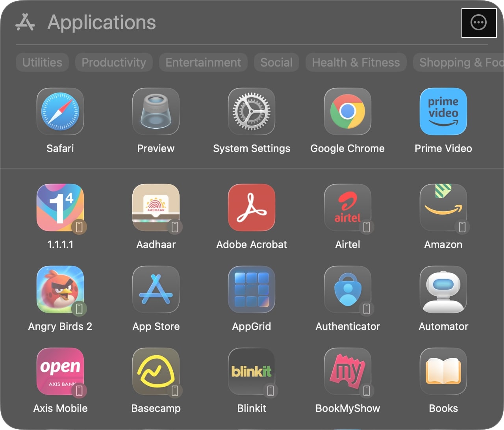Viewport: 504px width, 430px height.
Task: Open the Prime Video app
Action: coord(443,111)
